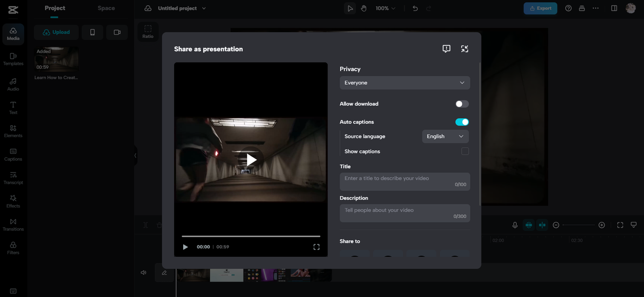
Task: Open the Privacy dropdown set to Everyone
Action: (405, 83)
